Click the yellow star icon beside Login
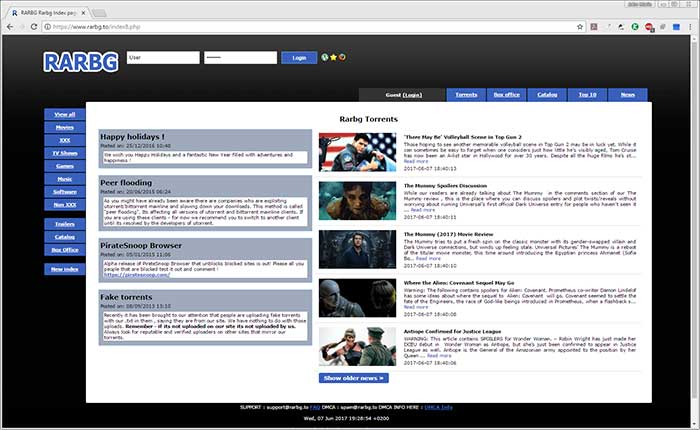Viewport: 700px width, 430px height. [333, 57]
